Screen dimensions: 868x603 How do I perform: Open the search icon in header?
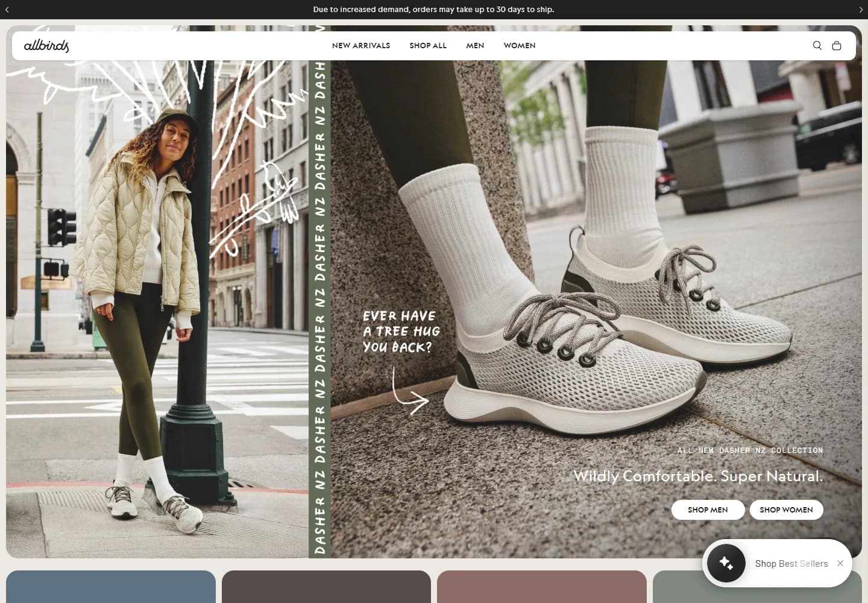point(817,45)
